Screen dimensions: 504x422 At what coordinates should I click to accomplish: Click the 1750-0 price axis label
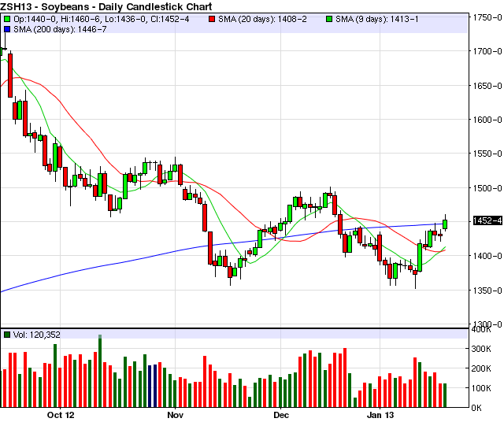487,17
